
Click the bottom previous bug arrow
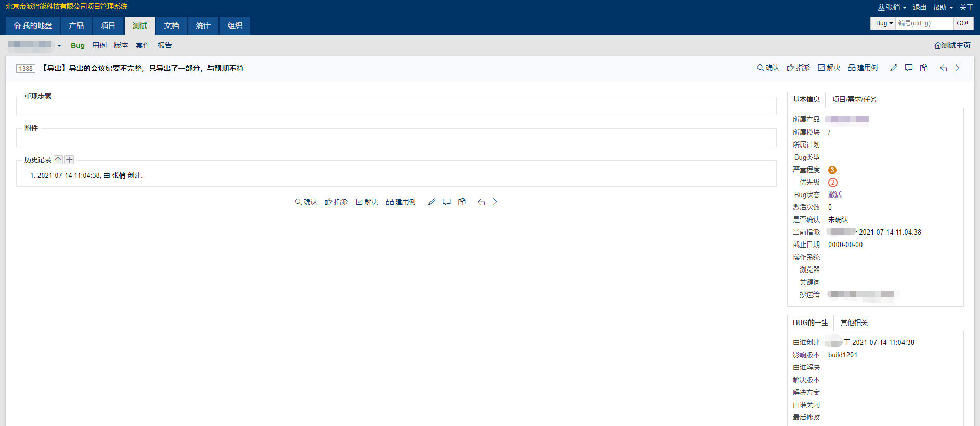pos(481,202)
